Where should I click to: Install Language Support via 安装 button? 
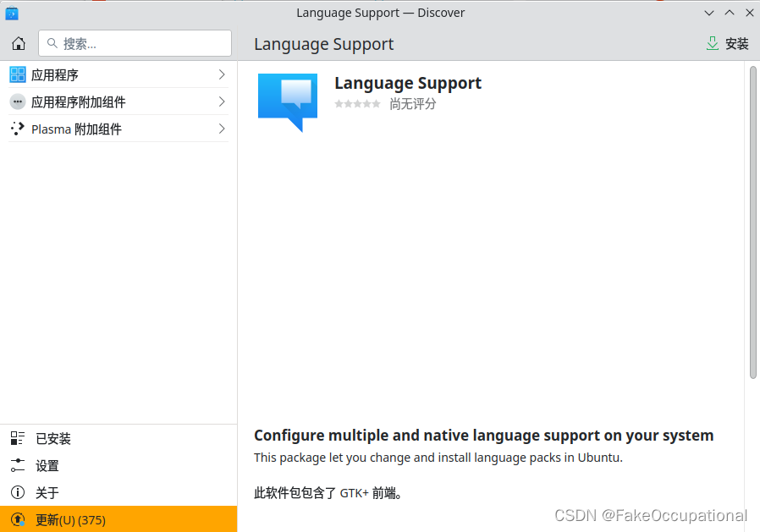[x=727, y=43]
